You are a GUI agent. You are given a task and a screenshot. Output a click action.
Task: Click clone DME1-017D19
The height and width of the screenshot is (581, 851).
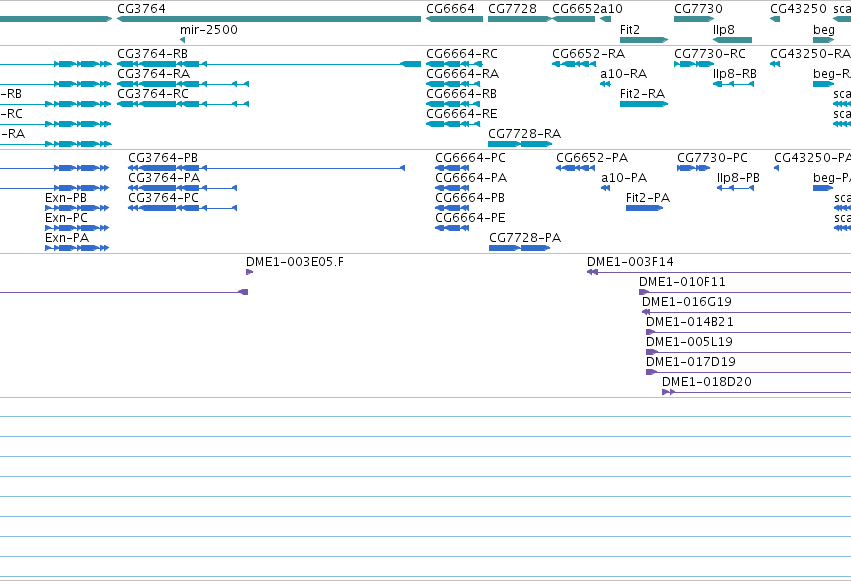pyautogui.click(x=748, y=373)
